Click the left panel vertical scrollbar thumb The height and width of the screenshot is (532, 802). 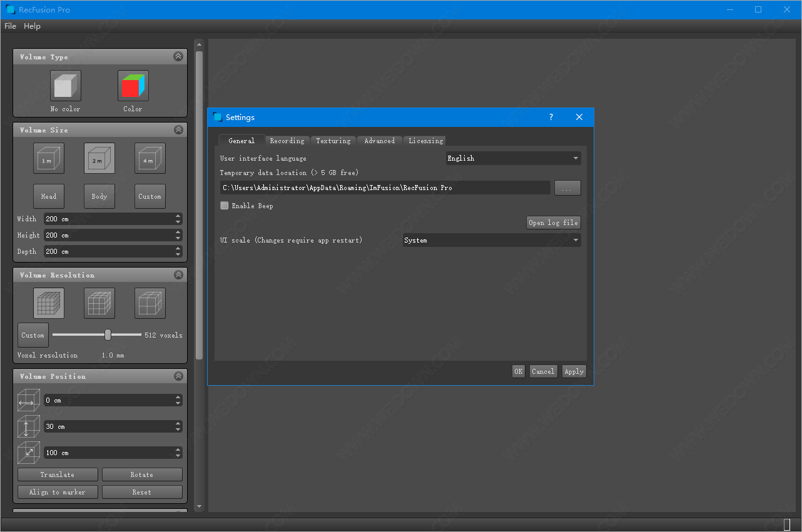[200, 206]
